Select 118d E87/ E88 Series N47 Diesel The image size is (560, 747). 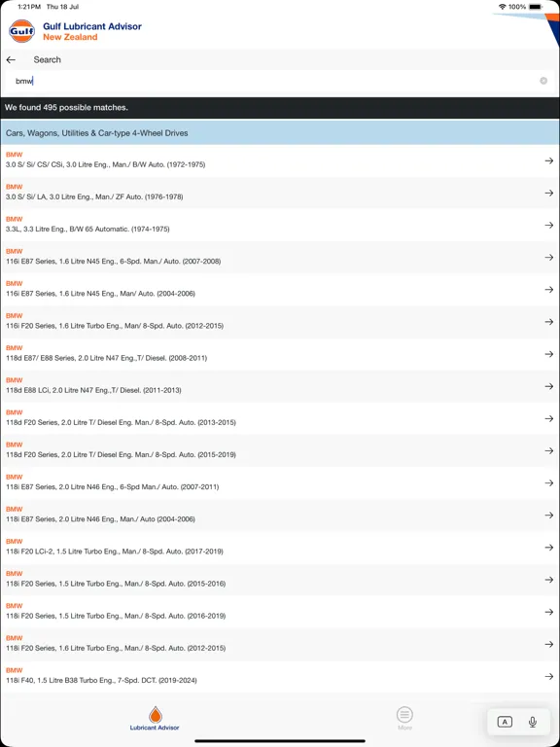280,354
